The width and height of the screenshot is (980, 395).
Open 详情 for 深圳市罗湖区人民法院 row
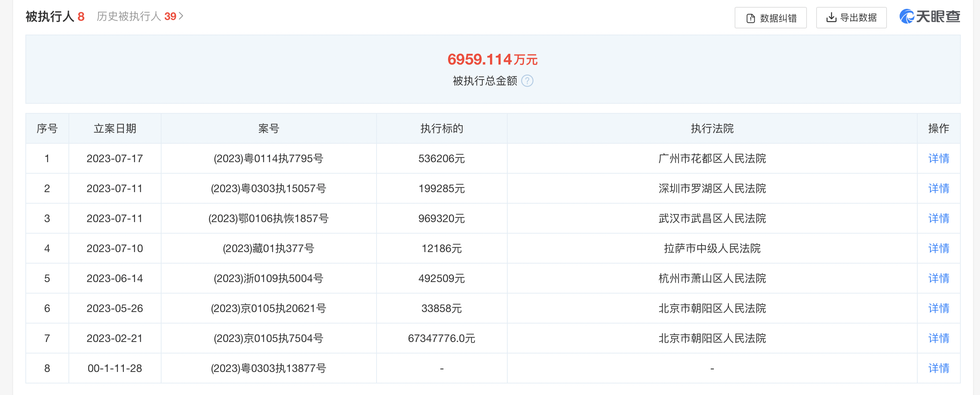click(x=938, y=188)
